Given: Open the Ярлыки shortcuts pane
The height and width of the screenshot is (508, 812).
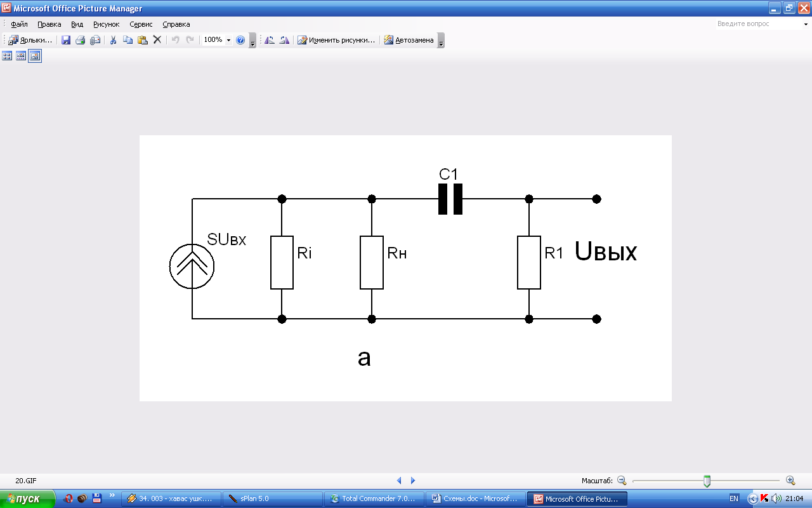Looking at the screenshot, I should pos(30,40).
